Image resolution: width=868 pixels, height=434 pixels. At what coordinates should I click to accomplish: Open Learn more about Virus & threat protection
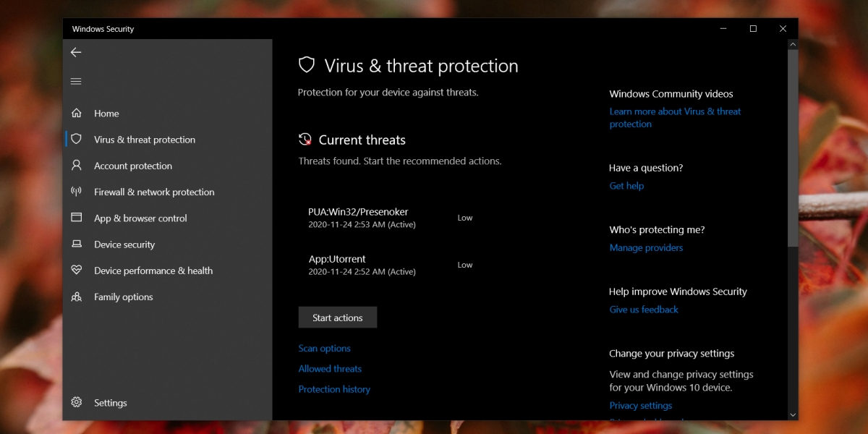click(676, 118)
